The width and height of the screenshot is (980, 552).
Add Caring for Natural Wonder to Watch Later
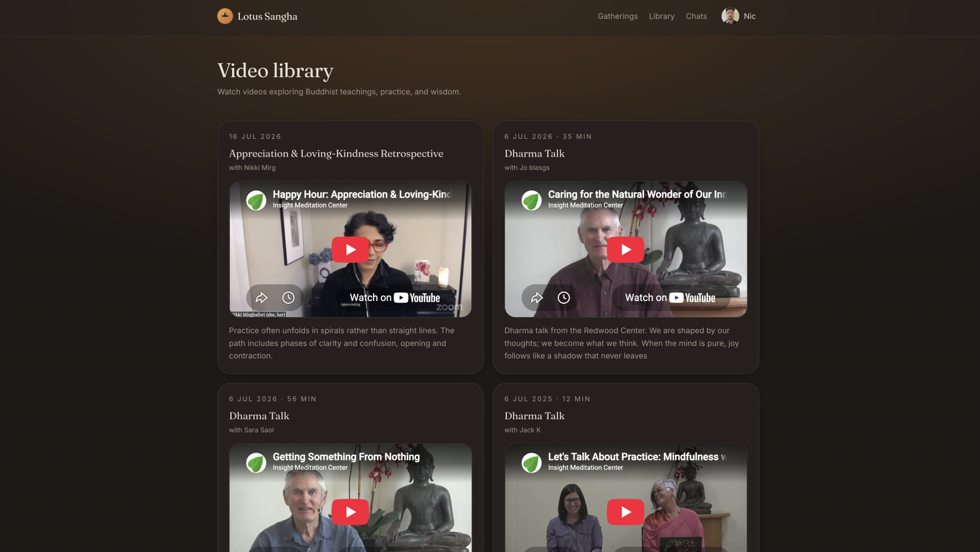(x=564, y=298)
